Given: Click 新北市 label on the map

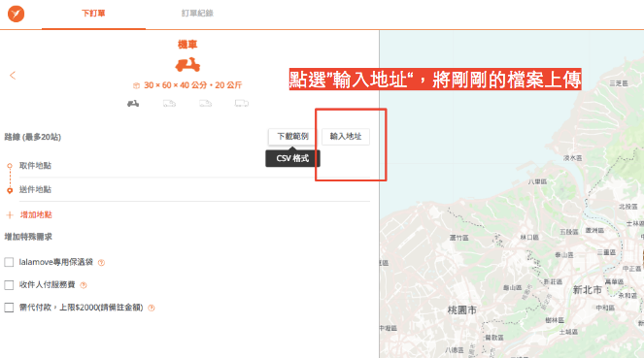Looking at the screenshot, I should (x=588, y=290).
